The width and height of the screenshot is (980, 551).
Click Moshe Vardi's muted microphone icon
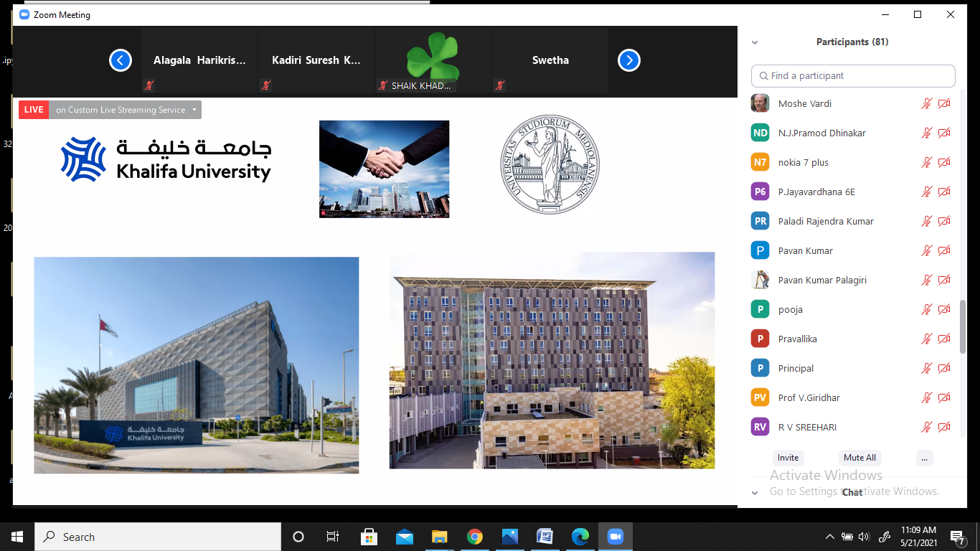927,104
